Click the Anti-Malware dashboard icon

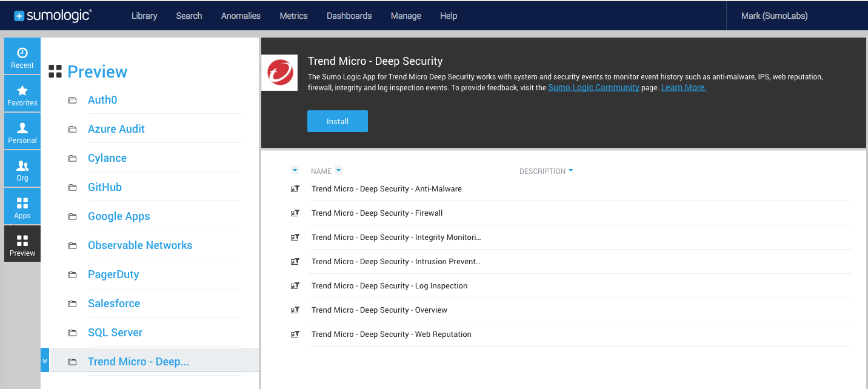click(x=295, y=189)
